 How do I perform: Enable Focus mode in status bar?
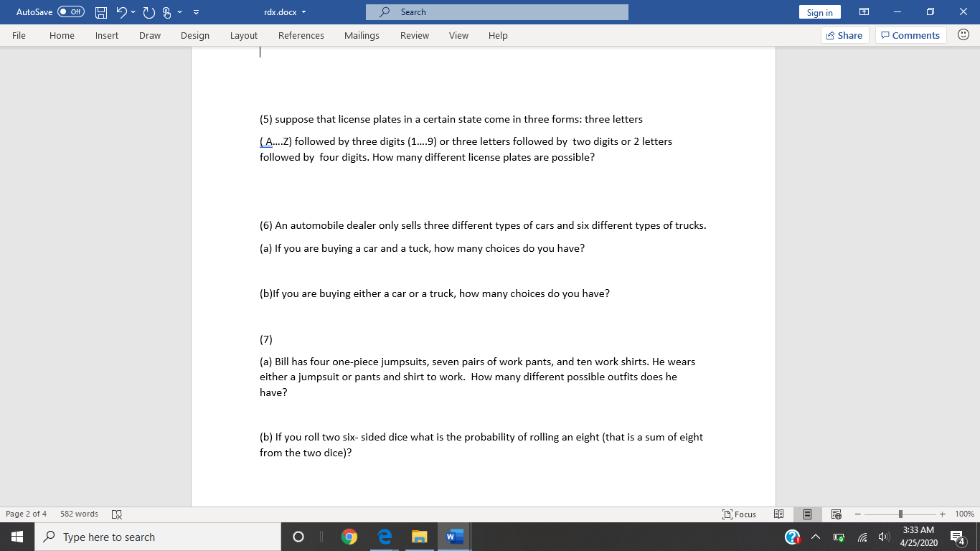coord(739,514)
